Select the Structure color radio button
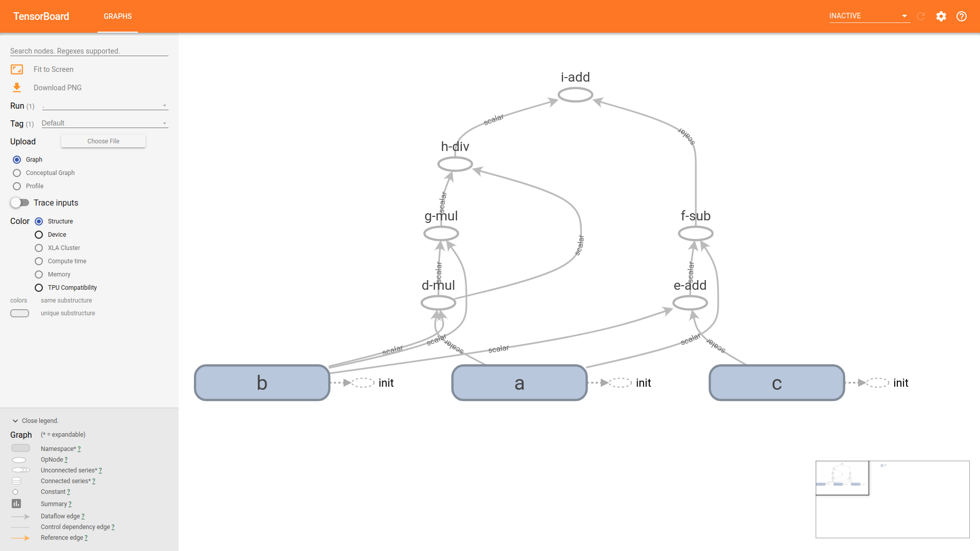The width and height of the screenshot is (980, 551). click(38, 221)
